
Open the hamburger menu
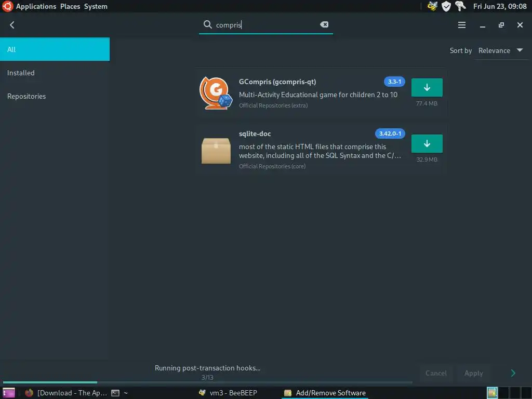(x=461, y=25)
